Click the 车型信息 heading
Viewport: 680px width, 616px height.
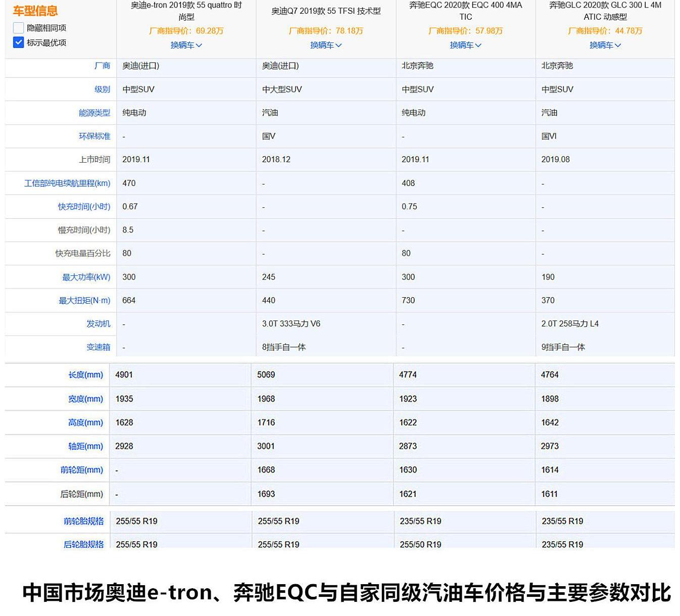coord(35,11)
